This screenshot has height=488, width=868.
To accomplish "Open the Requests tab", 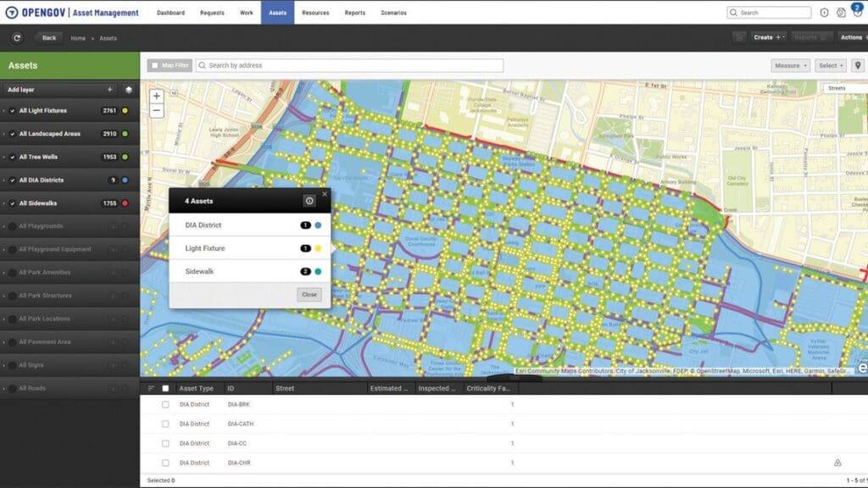I will (x=212, y=12).
